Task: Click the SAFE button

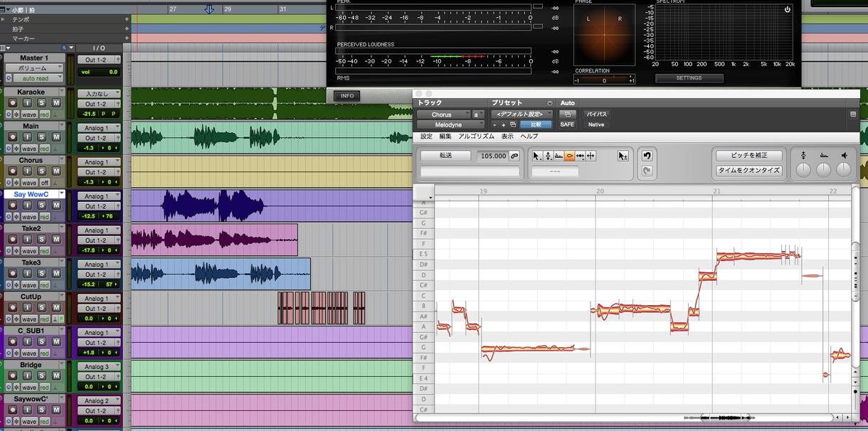Action: [567, 124]
